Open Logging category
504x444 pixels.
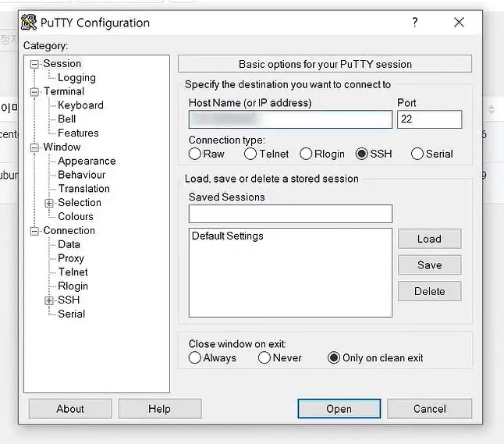click(76, 78)
